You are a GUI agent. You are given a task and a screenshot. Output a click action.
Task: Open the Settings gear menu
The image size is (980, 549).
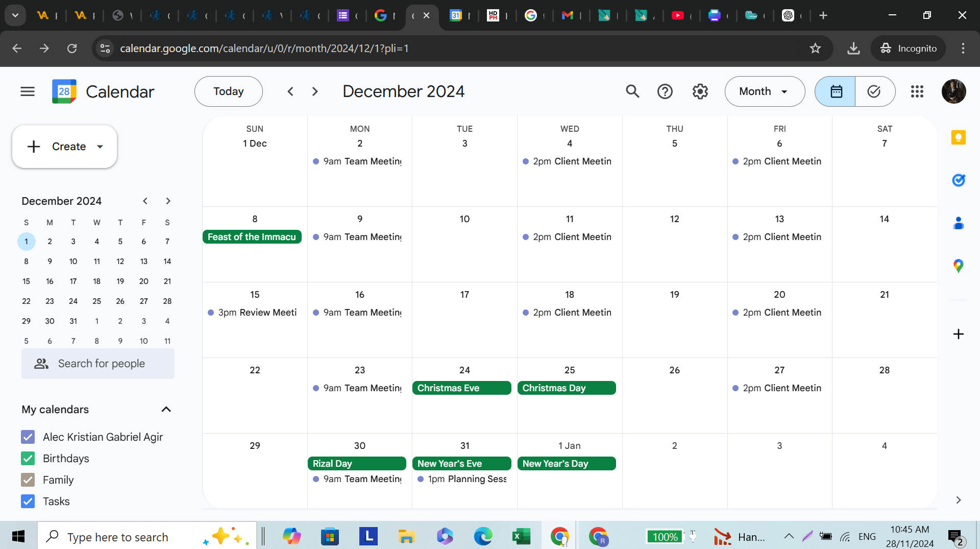click(700, 91)
